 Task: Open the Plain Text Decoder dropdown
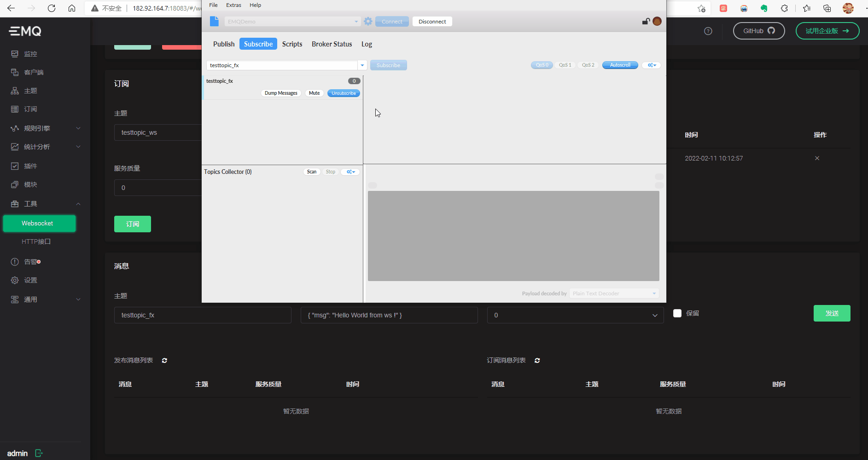coord(614,293)
